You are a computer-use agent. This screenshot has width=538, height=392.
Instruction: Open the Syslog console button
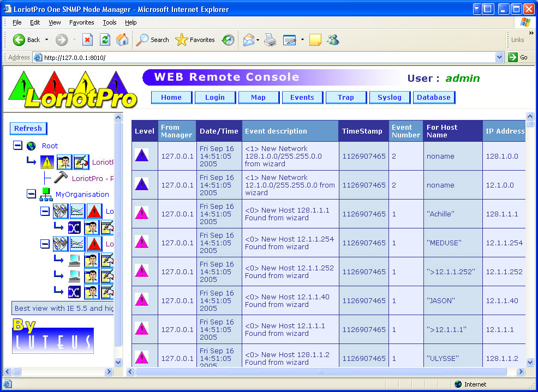(x=390, y=98)
